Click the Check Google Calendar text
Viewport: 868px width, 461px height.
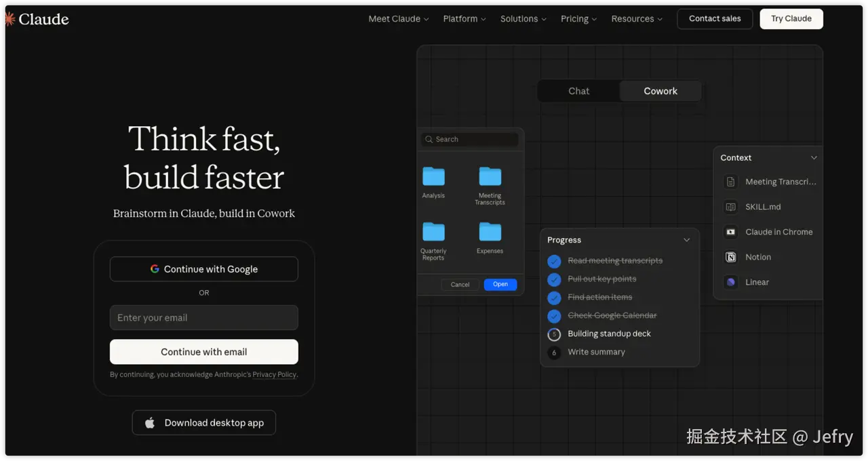coord(612,315)
